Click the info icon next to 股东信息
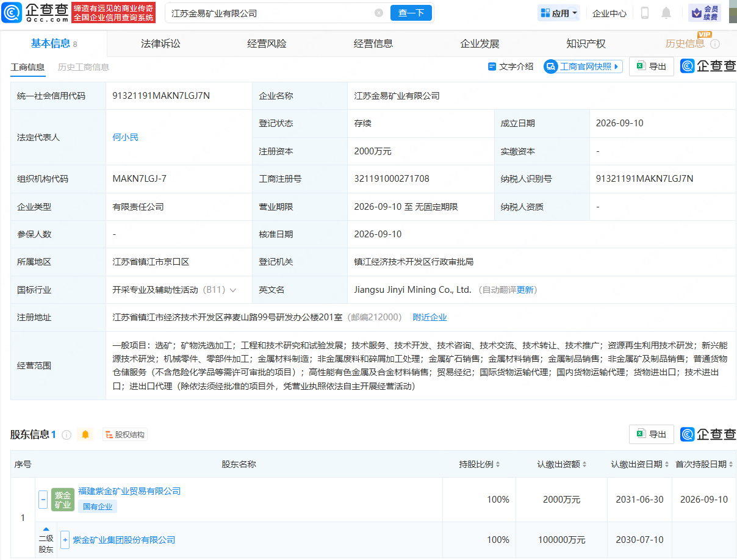The width and height of the screenshot is (737, 560). (x=67, y=435)
